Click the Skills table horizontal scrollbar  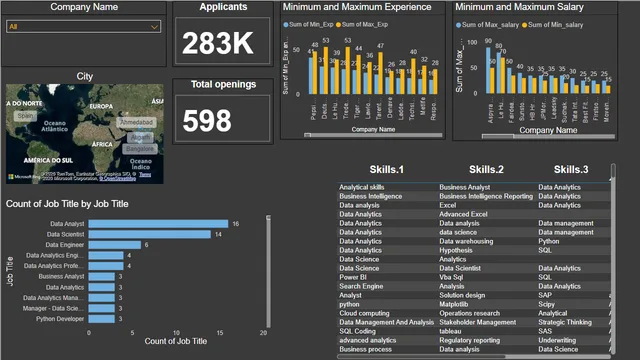click(474, 357)
